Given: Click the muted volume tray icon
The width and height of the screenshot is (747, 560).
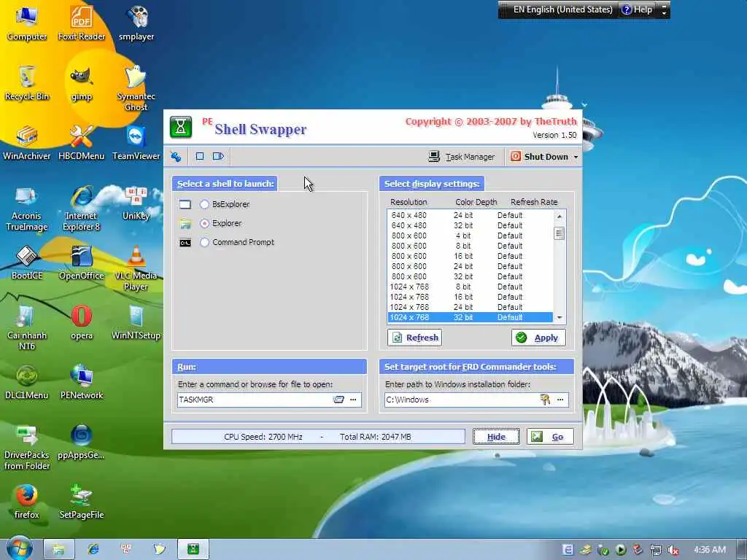Looking at the screenshot, I should (673, 550).
